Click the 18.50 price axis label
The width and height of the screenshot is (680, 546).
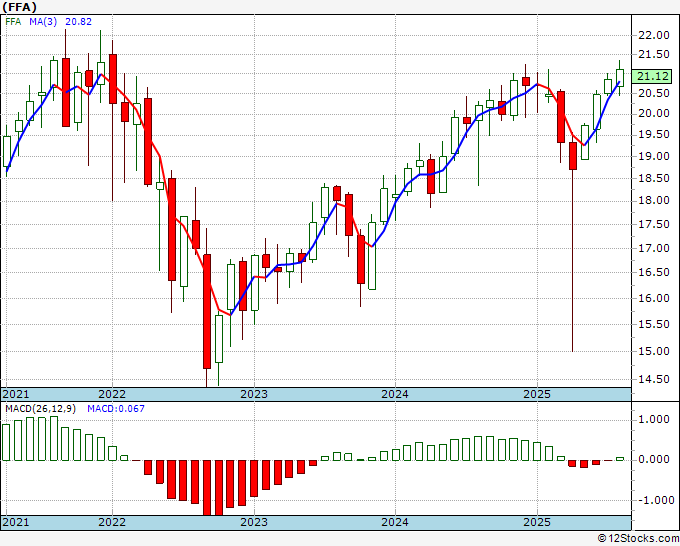coord(654,178)
